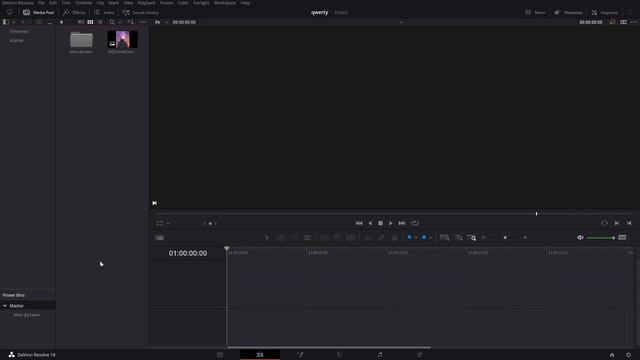Click the Detail Zoom icon
The height and width of the screenshot is (360, 640).
click(x=458, y=238)
